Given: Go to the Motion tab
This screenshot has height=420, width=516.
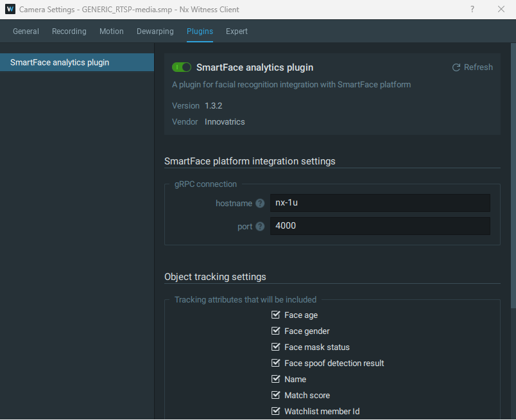Looking at the screenshot, I should click(112, 31).
